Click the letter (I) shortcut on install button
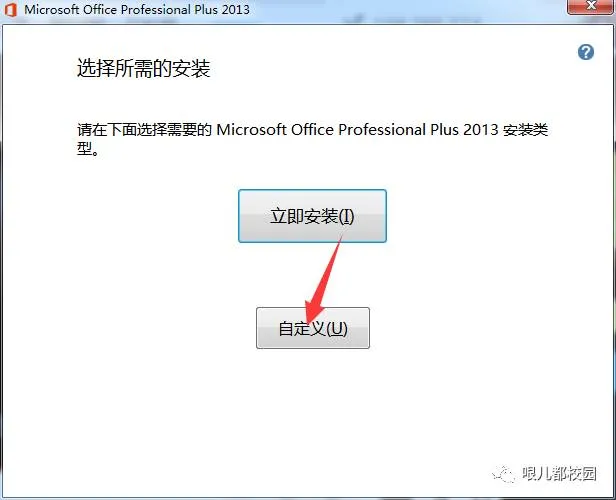This screenshot has height=500, width=616. pyautogui.click(x=346, y=216)
